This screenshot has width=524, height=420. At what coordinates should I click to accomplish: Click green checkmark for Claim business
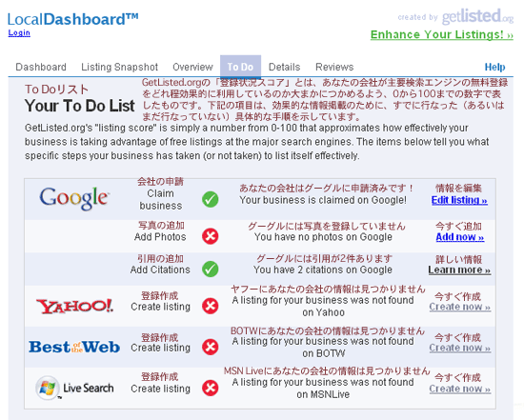coord(211,199)
